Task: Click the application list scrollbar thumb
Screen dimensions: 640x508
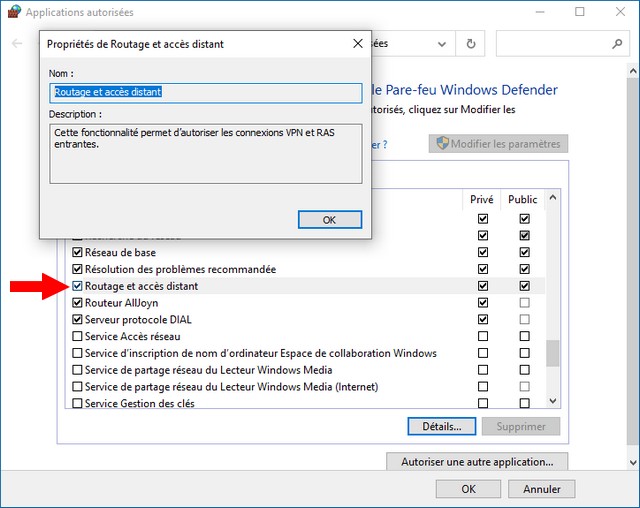Action: click(x=553, y=353)
